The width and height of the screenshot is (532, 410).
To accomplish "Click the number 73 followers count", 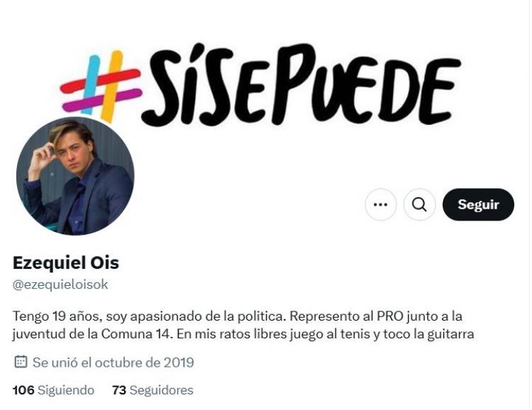I will click(x=119, y=390).
